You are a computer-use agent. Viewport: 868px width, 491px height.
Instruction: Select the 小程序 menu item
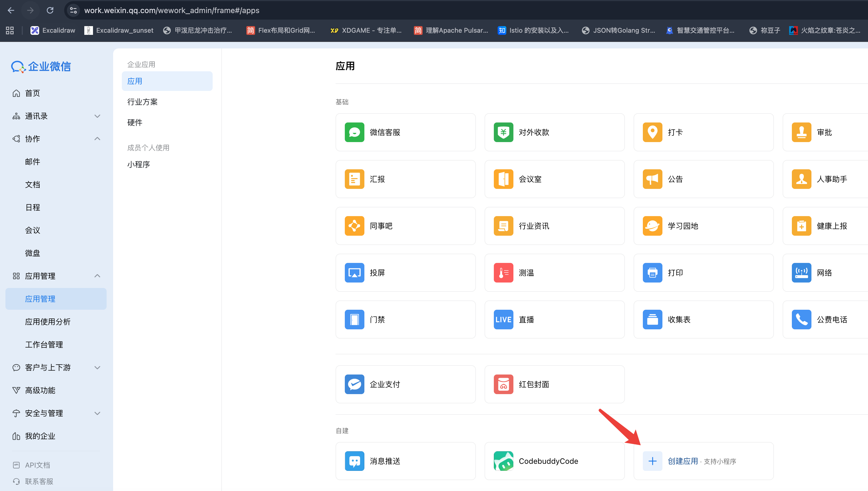[138, 164]
